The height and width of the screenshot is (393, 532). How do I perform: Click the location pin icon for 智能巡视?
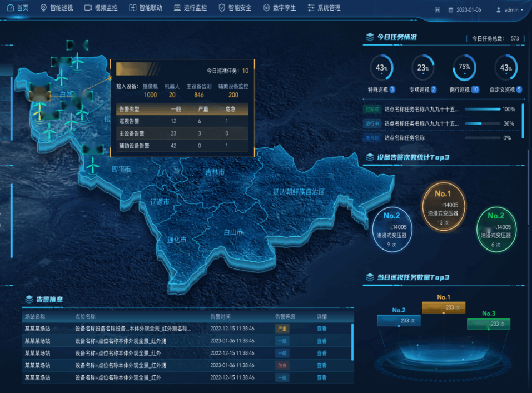tap(44, 8)
